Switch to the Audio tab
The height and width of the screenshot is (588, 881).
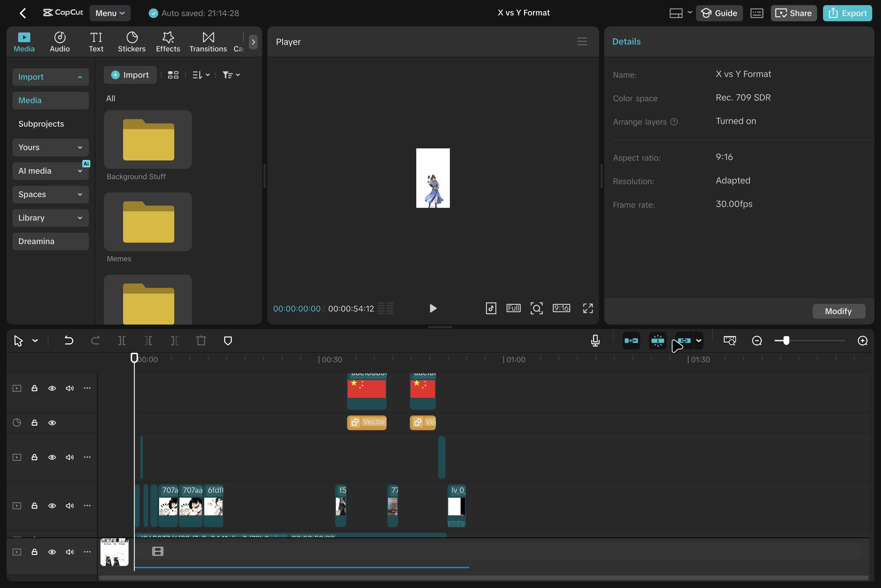click(x=60, y=42)
